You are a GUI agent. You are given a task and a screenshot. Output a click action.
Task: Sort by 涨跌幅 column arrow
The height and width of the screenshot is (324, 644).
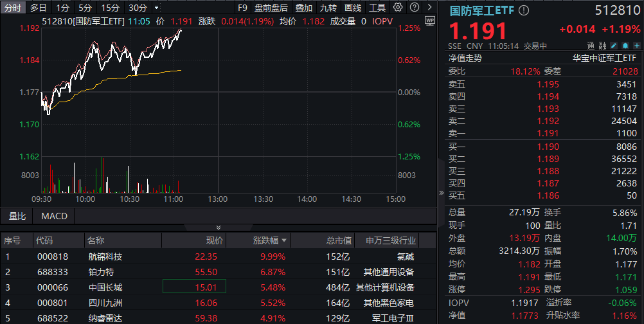[284, 240]
